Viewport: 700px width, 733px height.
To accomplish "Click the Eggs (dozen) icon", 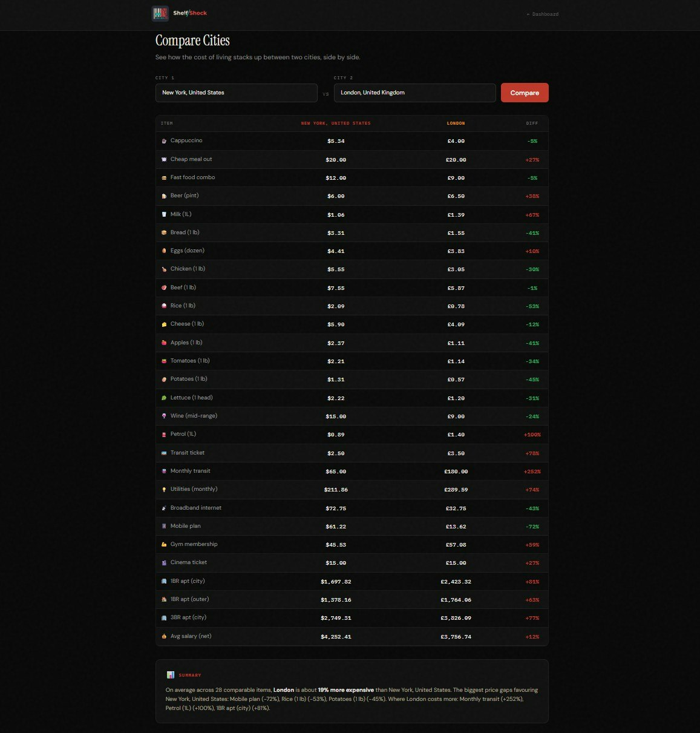I will pyautogui.click(x=164, y=251).
